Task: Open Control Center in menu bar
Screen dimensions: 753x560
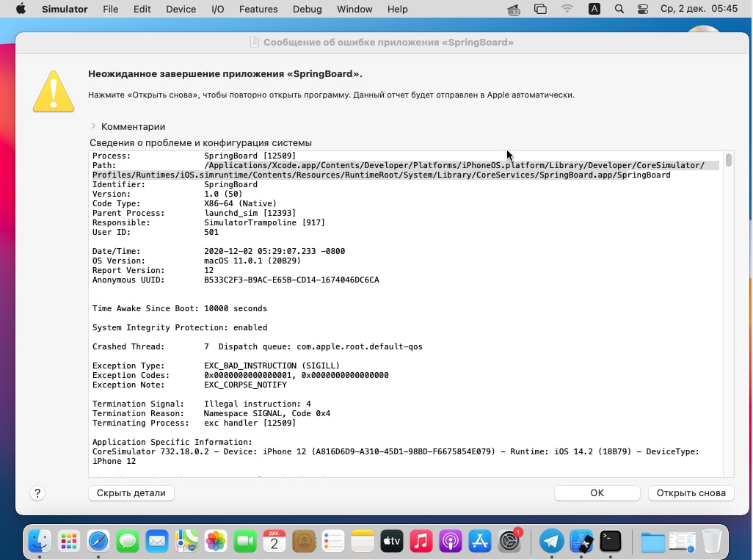Action: click(643, 9)
